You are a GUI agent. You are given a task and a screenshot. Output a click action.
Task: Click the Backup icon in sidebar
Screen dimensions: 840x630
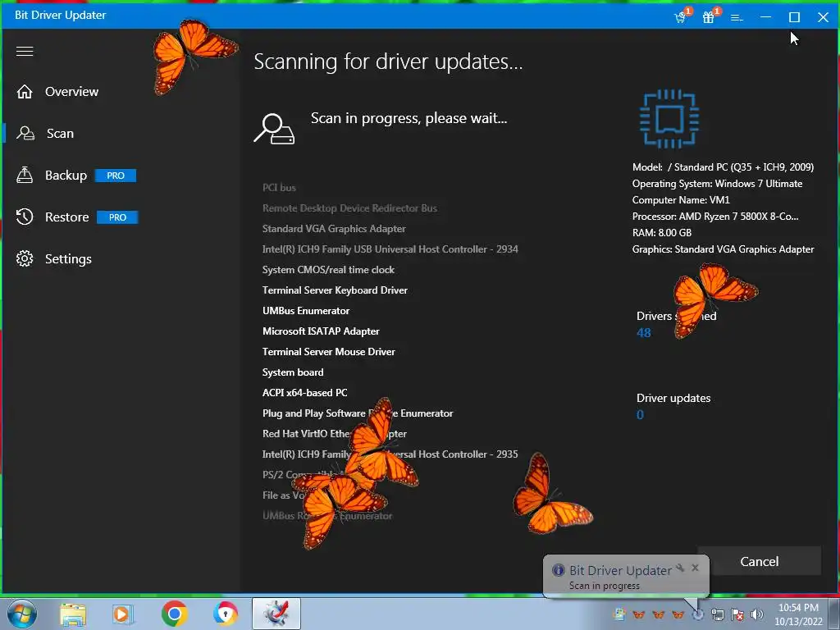point(25,176)
